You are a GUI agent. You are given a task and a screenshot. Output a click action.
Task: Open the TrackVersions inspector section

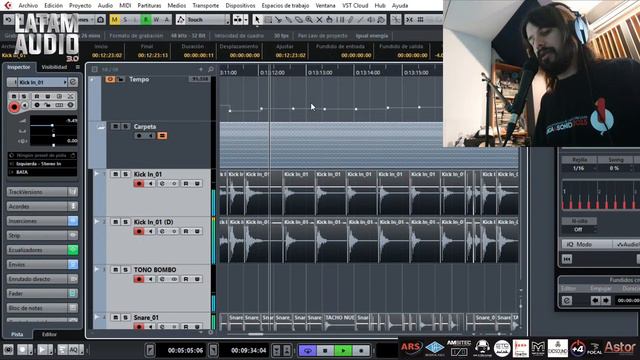coord(42,192)
